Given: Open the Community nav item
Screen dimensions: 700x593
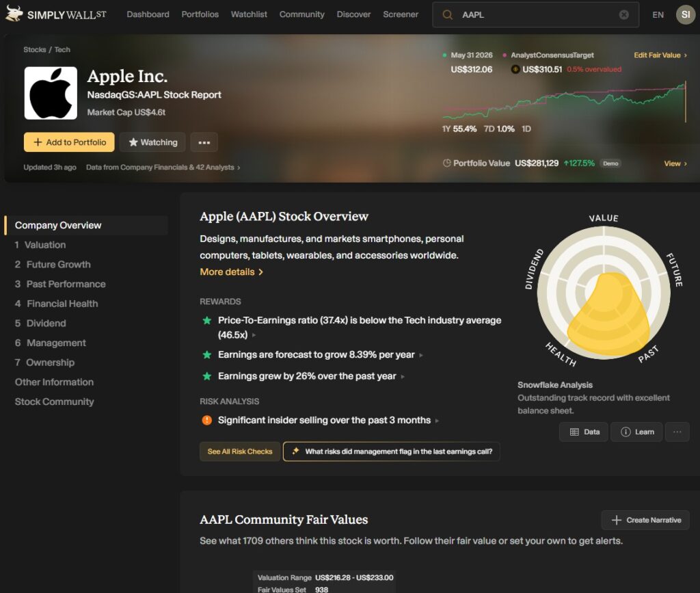Looking at the screenshot, I should pyautogui.click(x=301, y=14).
